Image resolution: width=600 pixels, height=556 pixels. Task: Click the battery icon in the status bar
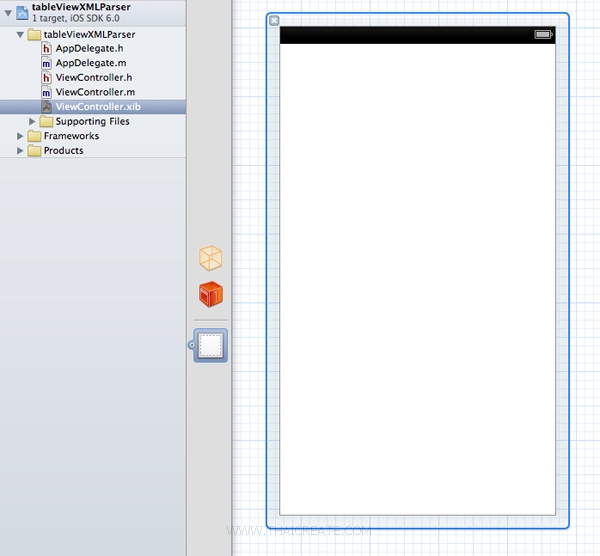click(x=543, y=35)
